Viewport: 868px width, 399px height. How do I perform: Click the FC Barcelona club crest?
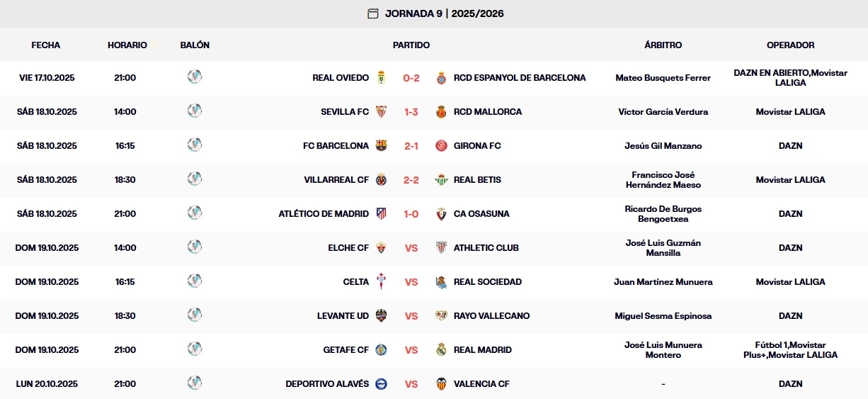(x=382, y=146)
